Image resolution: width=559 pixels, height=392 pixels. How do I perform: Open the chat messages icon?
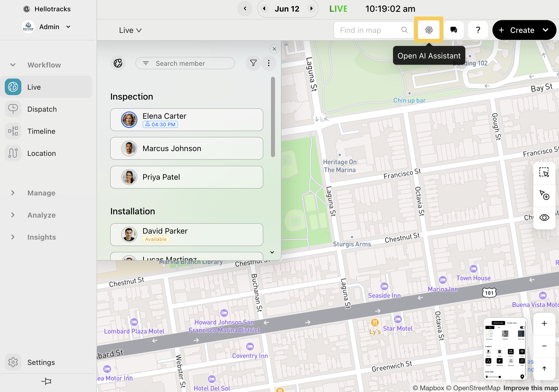point(454,30)
